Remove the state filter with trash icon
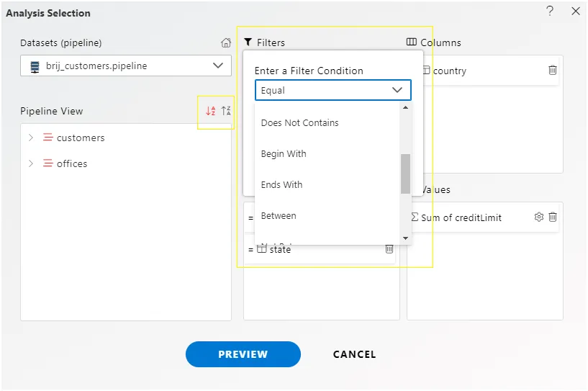Image resolution: width=588 pixels, height=391 pixels. pyautogui.click(x=389, y=248)
